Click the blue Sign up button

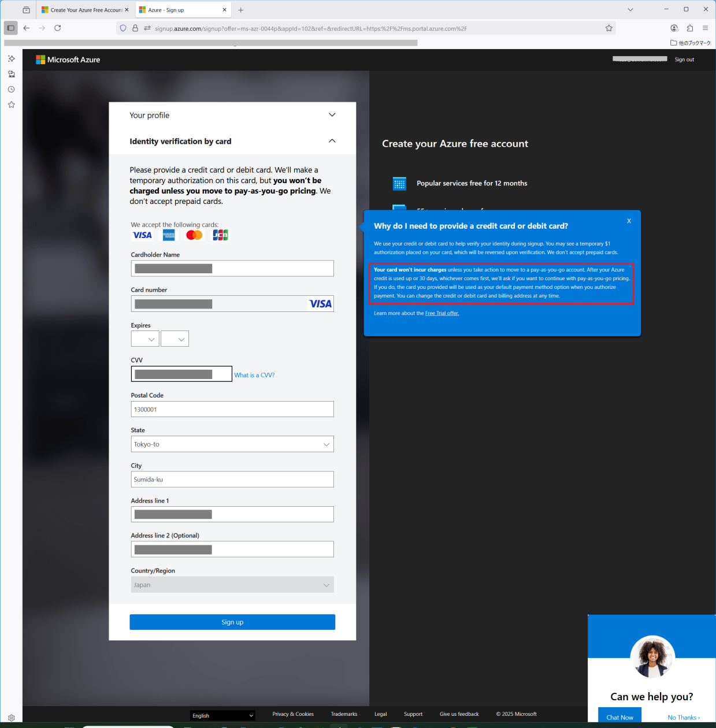point(232,622)
